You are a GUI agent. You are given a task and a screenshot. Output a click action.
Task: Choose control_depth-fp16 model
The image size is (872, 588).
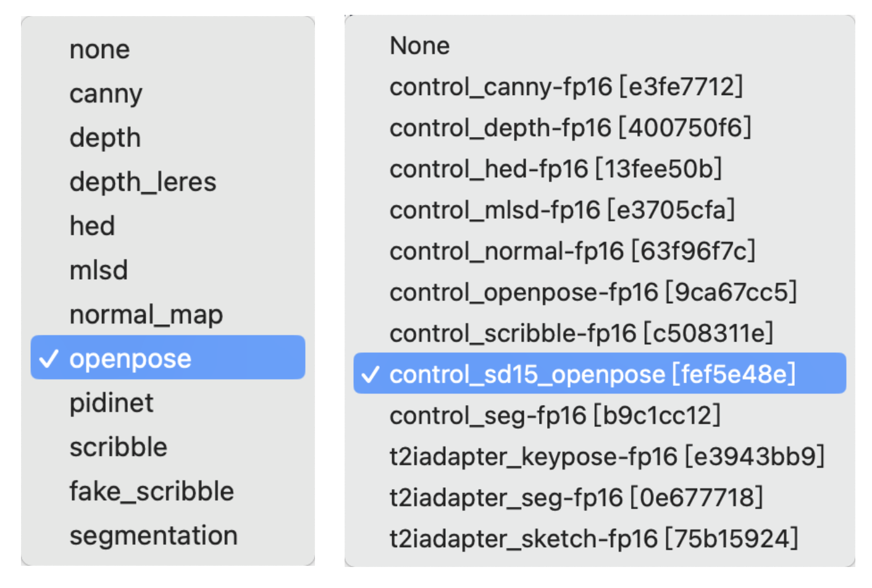[570, 128]
